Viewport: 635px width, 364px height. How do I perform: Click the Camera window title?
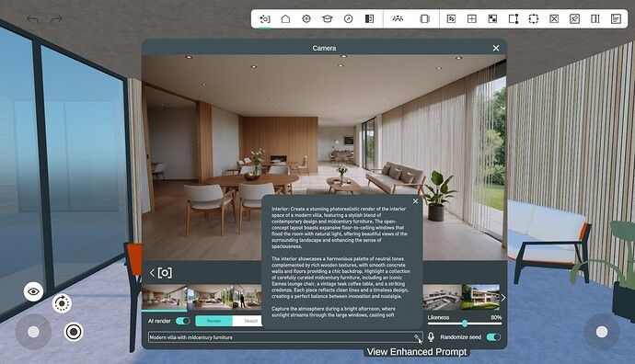(324, 48)
